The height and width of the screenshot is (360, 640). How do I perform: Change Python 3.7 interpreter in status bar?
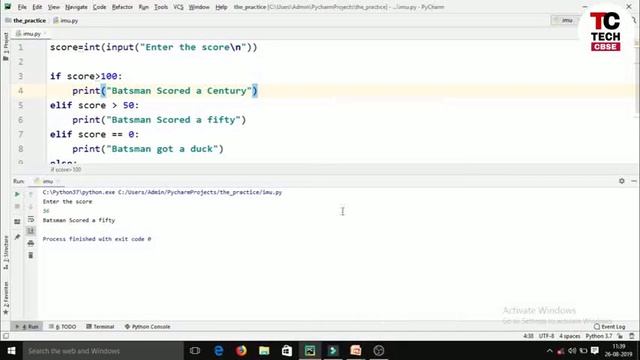pyautogui.click(x=599, y=336)
